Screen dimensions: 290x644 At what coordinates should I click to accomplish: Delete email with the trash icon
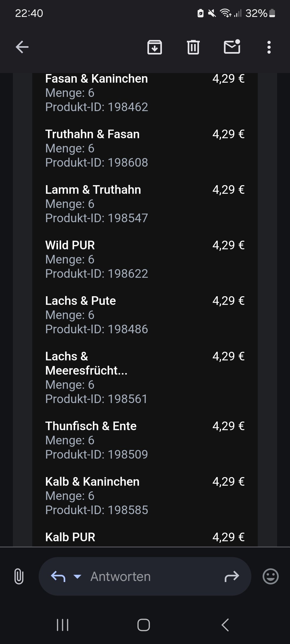(x=193, y=47)
